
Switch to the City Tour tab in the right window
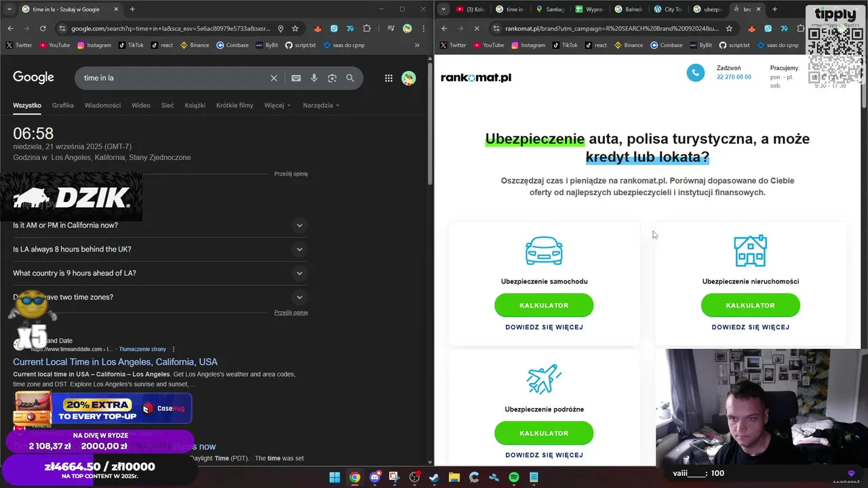pos(668,9)
